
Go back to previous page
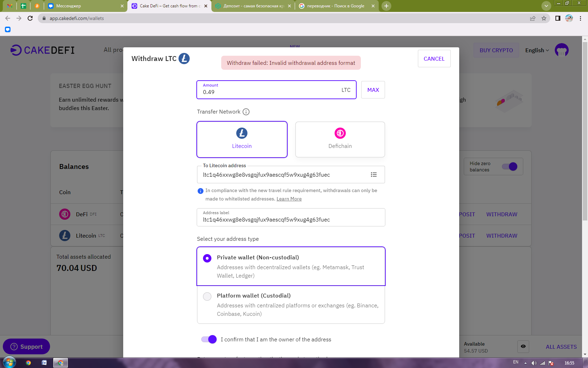coord(8,18)
